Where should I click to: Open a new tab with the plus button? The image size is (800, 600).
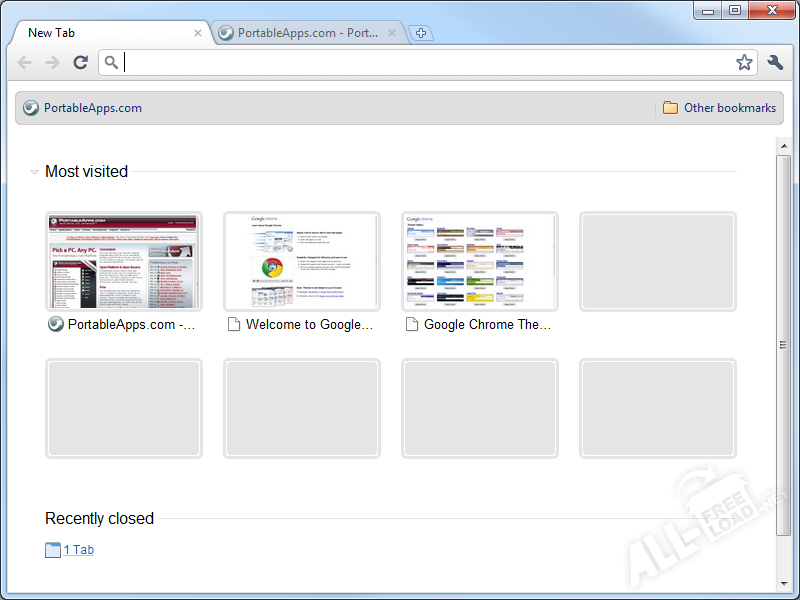point(421,34)
